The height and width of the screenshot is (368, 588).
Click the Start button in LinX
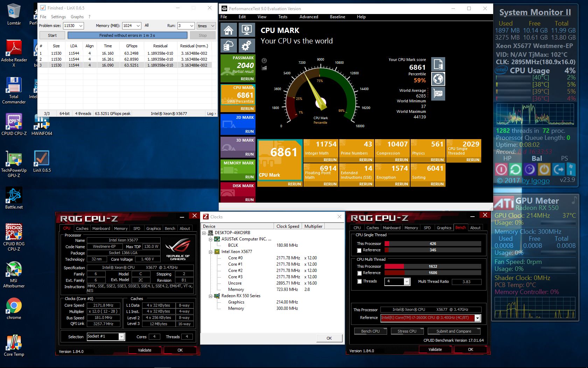tap(52, 35)
